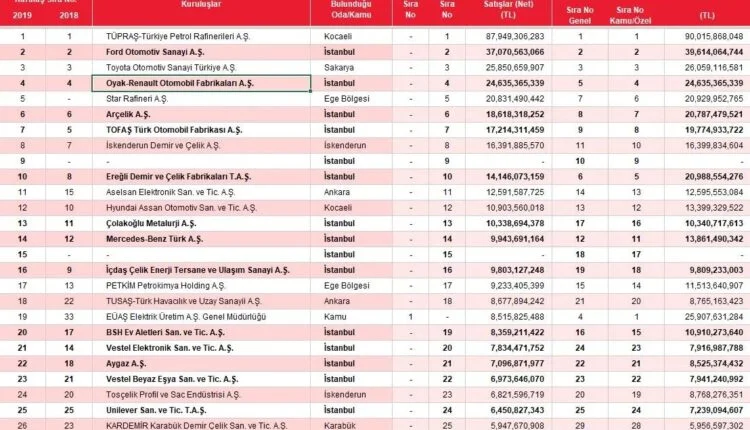This screenshot has width=750, height=430.
Task: Select the cell 'Mercedes-Benz Türk A.Ş.'
Action: click(x=201, y=239)
